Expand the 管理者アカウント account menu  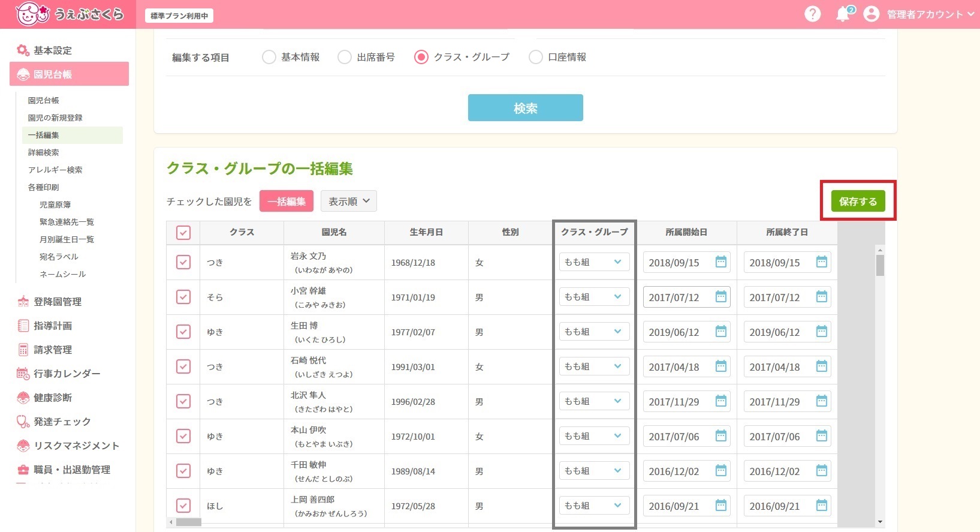click(930, 14)
